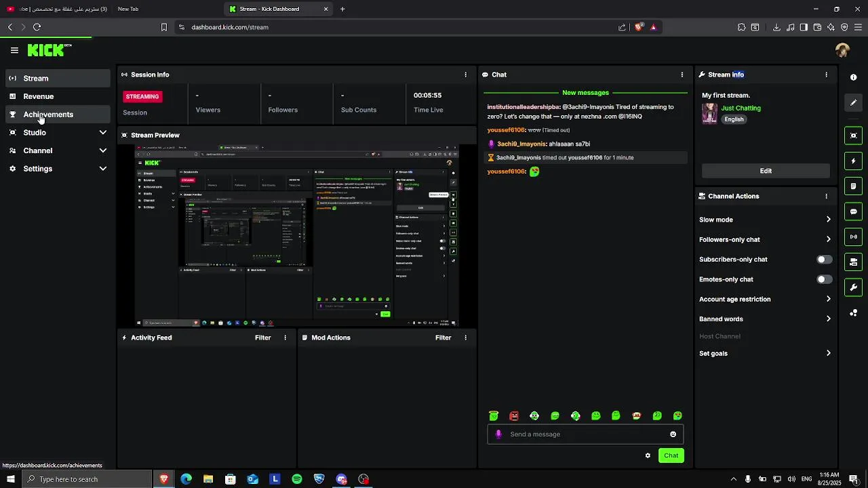Expand the Channel sidebar section
Viewport: 868px width, 488px height.
point(58,150)
